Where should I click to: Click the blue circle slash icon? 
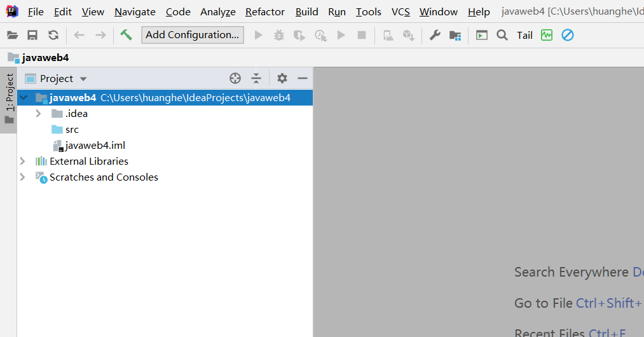pos(568,36)
